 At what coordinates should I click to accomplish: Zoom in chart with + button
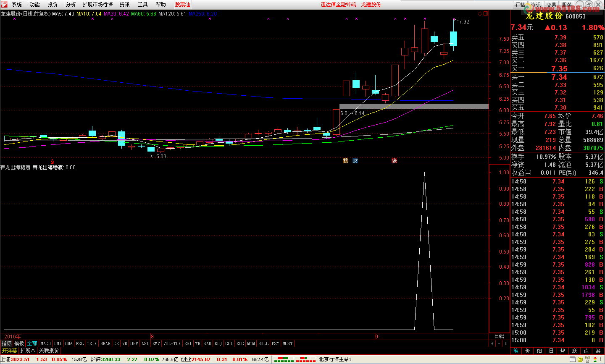492,343
